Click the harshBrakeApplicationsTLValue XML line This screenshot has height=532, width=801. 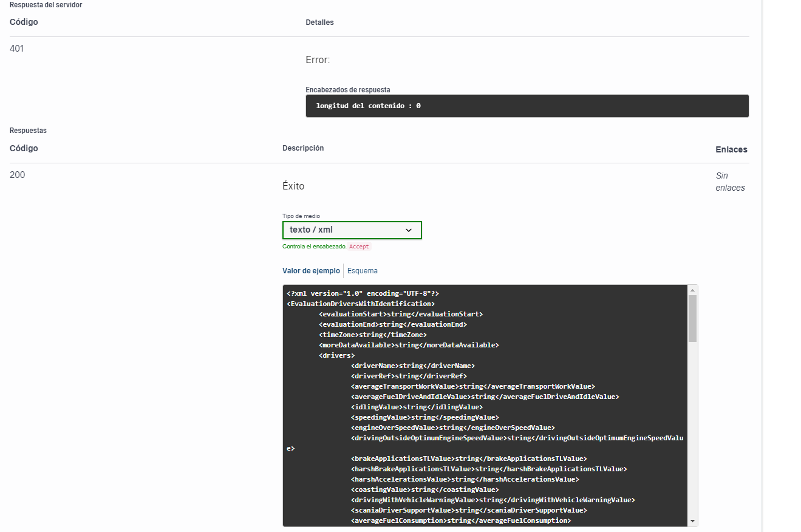[x=489, y=469]
